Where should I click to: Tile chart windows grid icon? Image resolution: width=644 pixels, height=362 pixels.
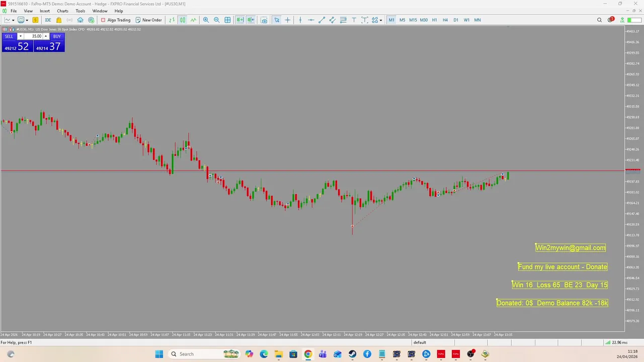click(x=227, y=20)
